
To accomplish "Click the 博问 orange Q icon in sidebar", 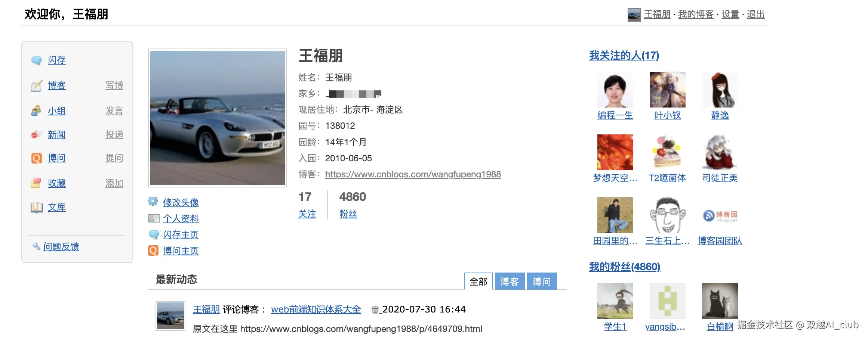I will (37, 158).
